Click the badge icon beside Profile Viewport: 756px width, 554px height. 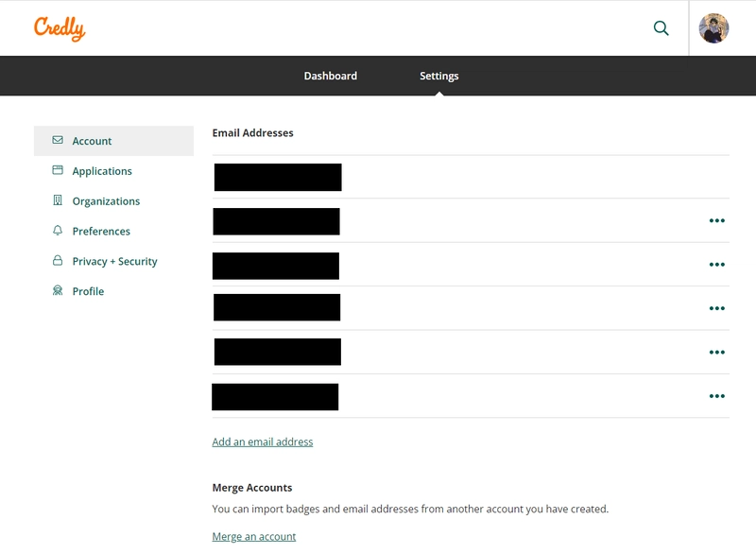58,291
